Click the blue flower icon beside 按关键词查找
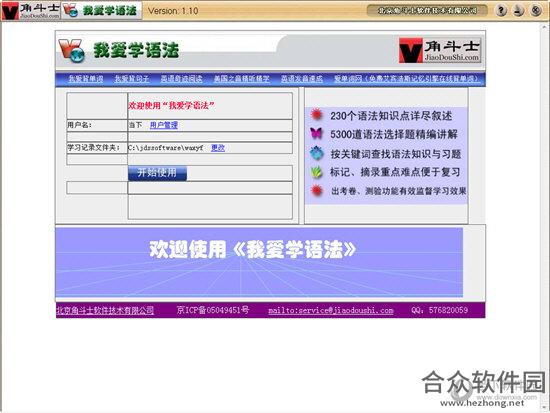The image size is (550, 413). pyautogui.click(x=316, y=153)
